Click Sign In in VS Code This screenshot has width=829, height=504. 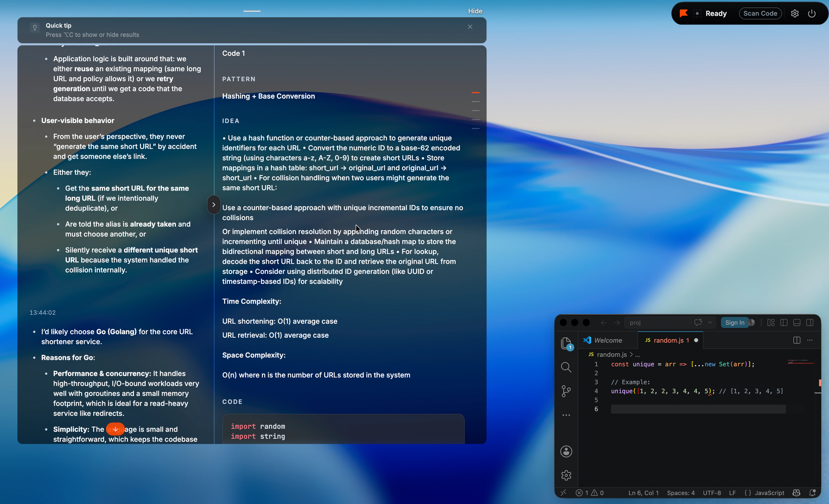tap(735, 323)
